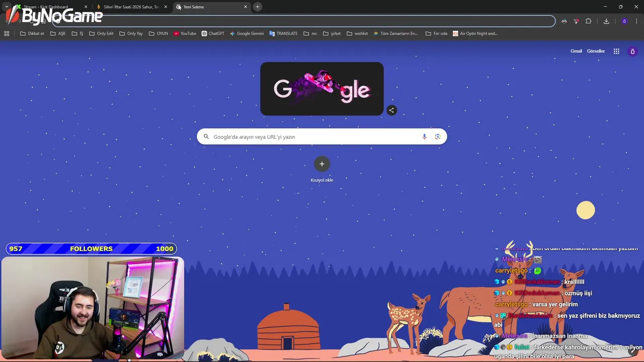
Task: Open the masked-face extension icon in toolbar
Action: [x=564, y=21]
